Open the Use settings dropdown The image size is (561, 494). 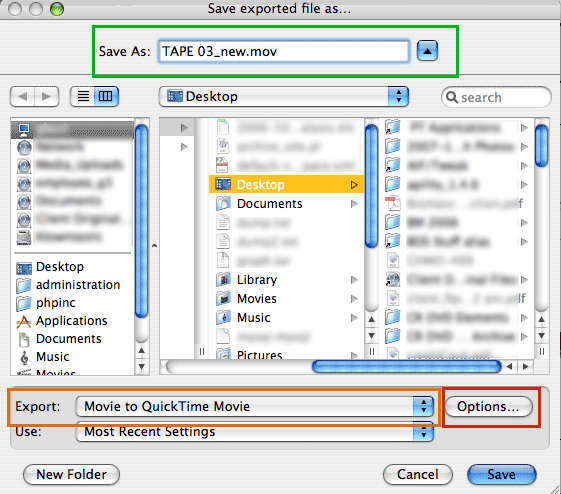(x=255, y=432)
